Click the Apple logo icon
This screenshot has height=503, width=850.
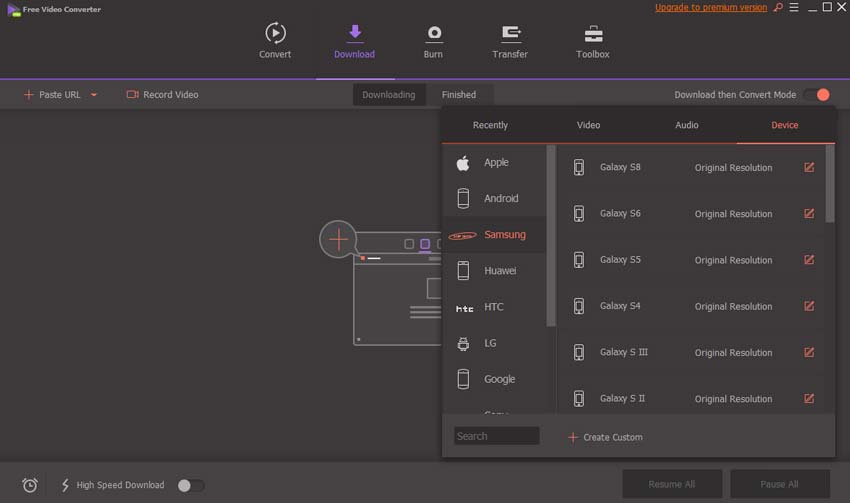pos(463,163)
